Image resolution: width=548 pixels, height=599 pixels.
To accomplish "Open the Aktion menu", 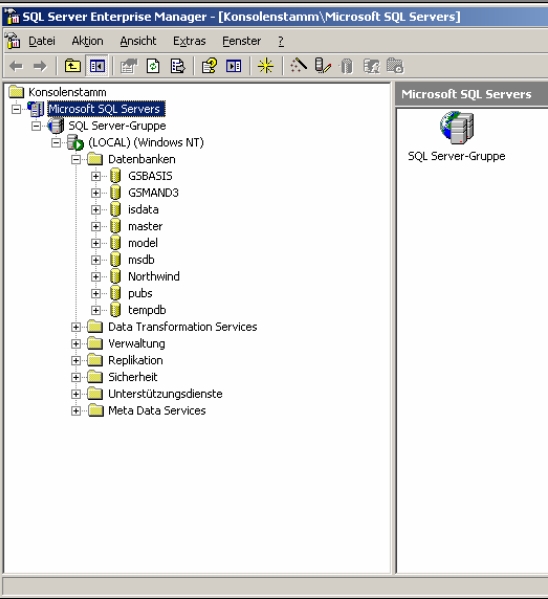I will pyautogui.click(x=88, y=41).
